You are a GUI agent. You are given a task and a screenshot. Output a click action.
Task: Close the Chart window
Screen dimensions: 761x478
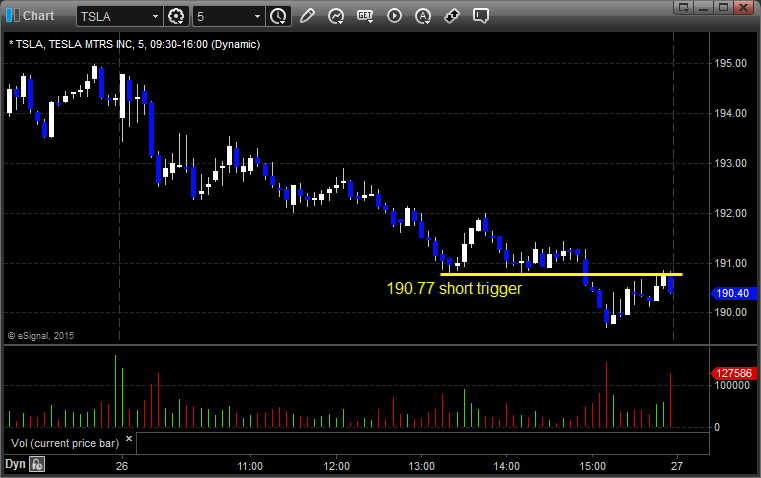coord(743,7)
